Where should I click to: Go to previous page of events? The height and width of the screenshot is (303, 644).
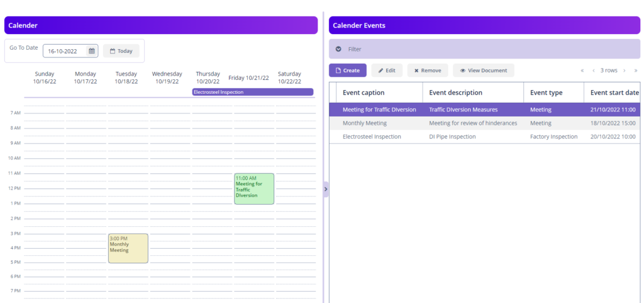pyautogui.click(x=593, y=71)
